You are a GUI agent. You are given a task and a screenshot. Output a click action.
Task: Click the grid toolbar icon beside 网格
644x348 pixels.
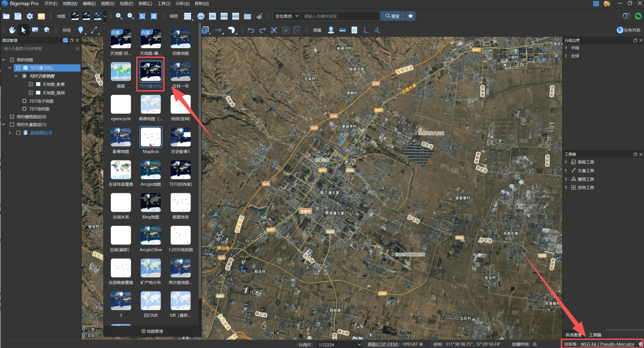pyautogui.click(x=187, y=16)
